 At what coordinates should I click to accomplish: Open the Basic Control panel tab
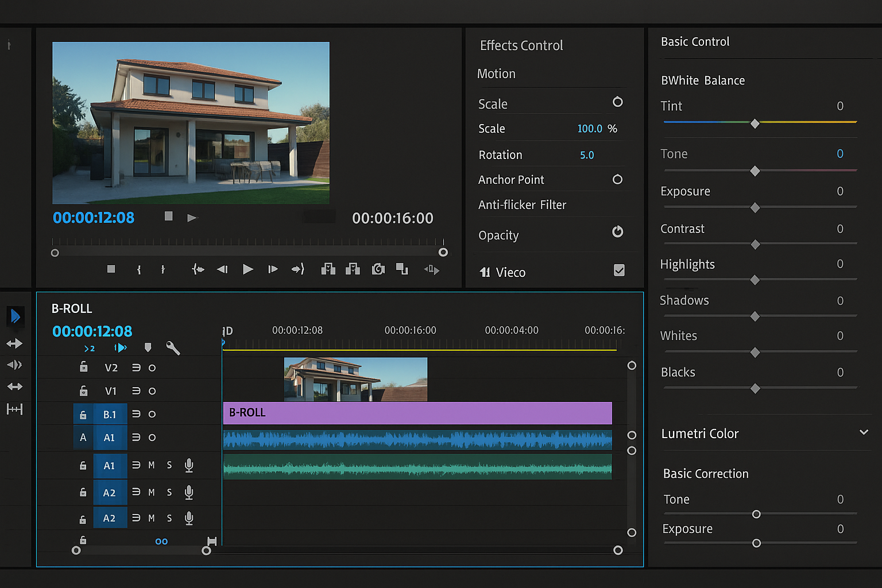[x=695, y=42]
